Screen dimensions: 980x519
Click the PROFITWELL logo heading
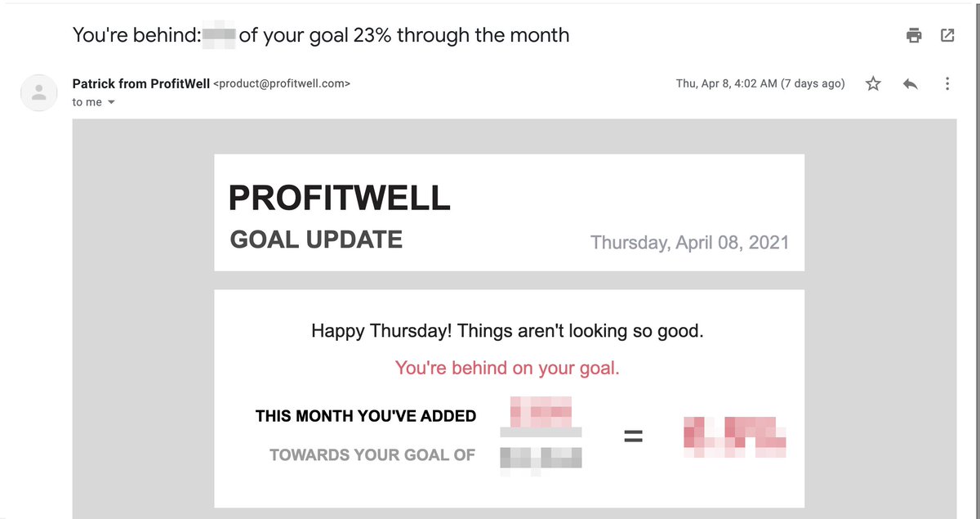tap(339, 198)
